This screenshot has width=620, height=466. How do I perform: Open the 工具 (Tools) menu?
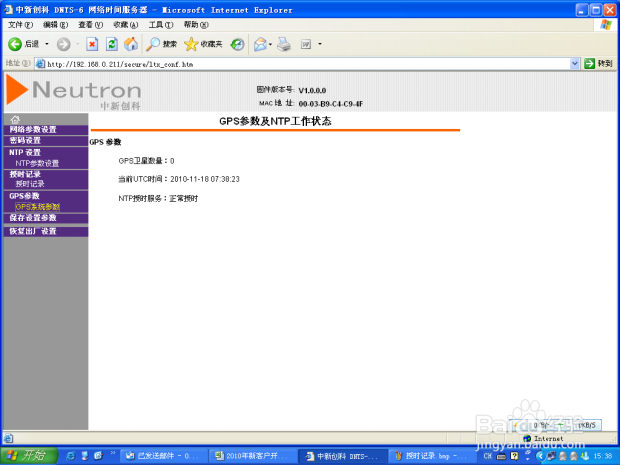[161, 25]
